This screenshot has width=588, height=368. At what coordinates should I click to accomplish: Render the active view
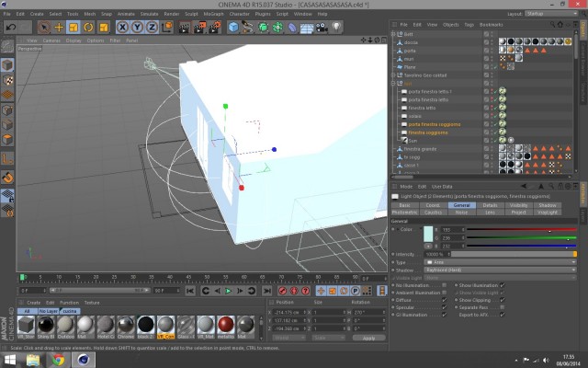(184, 28)
